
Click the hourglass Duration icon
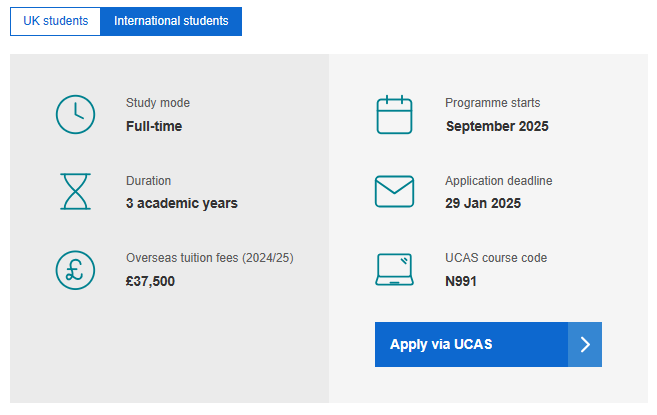click(x=75, y=192)
